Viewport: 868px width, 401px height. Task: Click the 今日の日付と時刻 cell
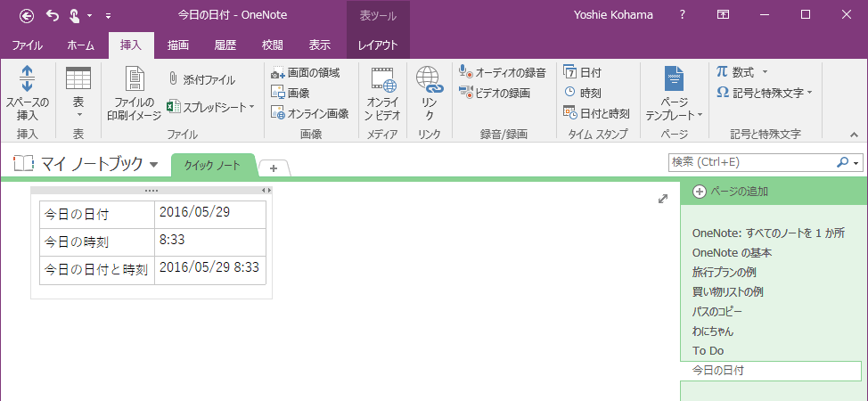[97, 270]
